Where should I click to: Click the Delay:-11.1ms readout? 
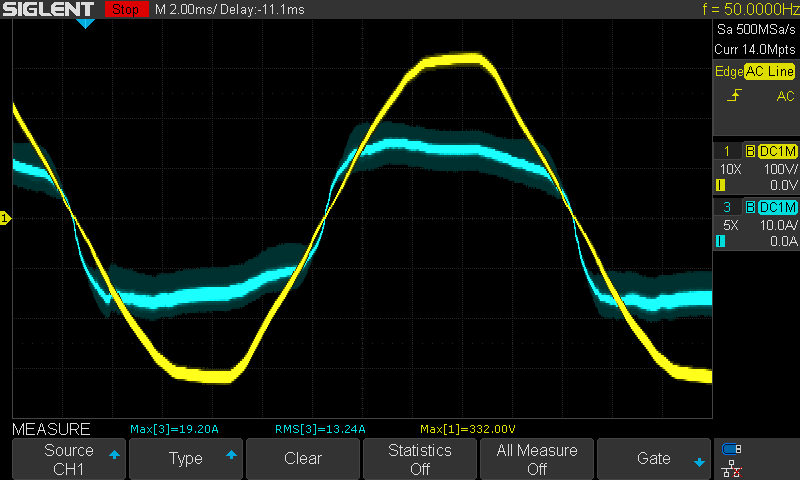click(x=262, y=10)
